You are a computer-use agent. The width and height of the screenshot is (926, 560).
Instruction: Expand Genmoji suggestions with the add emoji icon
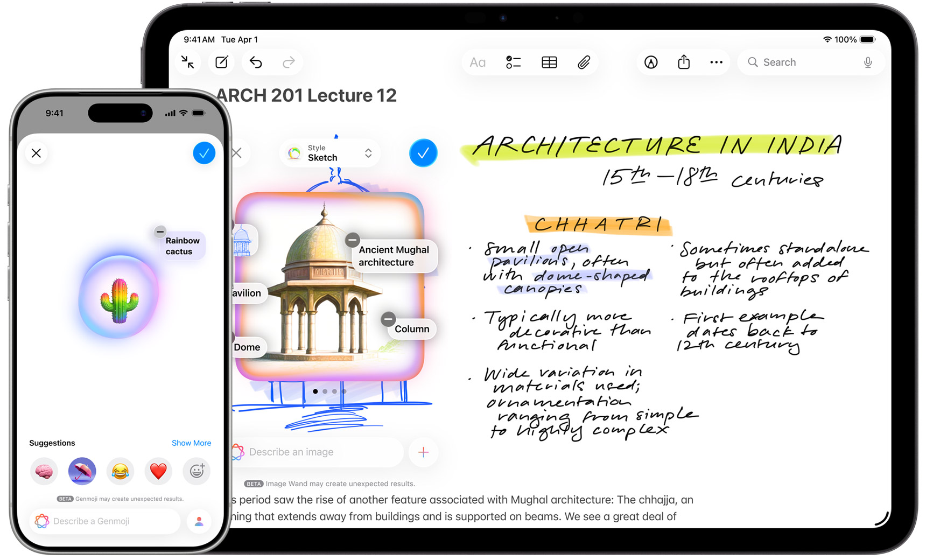tap(196, 471)
